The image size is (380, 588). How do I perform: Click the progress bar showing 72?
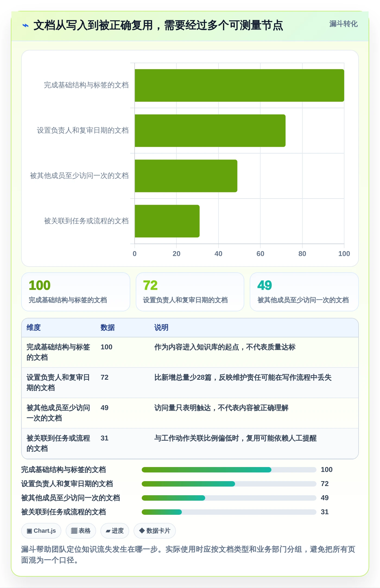click(x=229, y=484)
